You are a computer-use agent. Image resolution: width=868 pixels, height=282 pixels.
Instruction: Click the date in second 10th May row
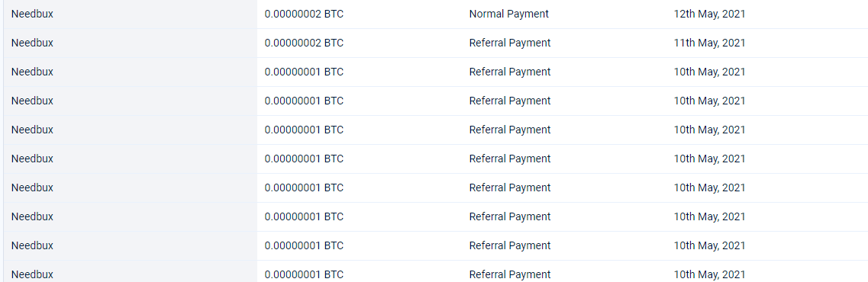[x=709, y=101]
